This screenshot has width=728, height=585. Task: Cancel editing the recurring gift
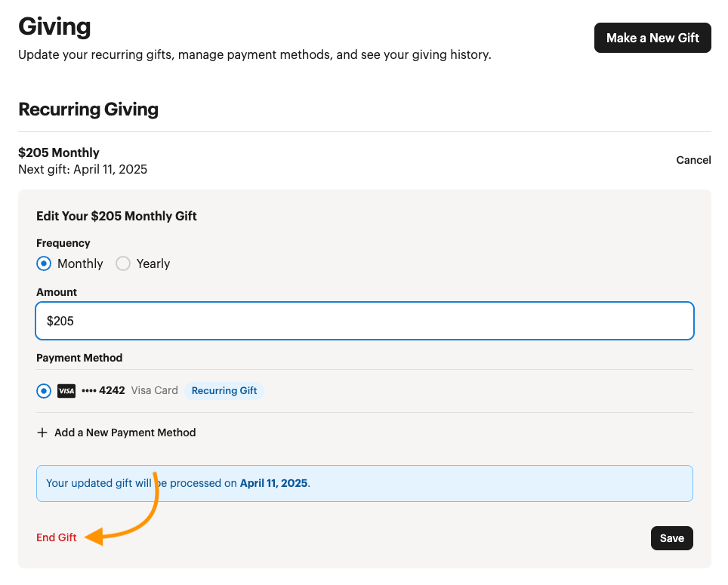point(693,159)
